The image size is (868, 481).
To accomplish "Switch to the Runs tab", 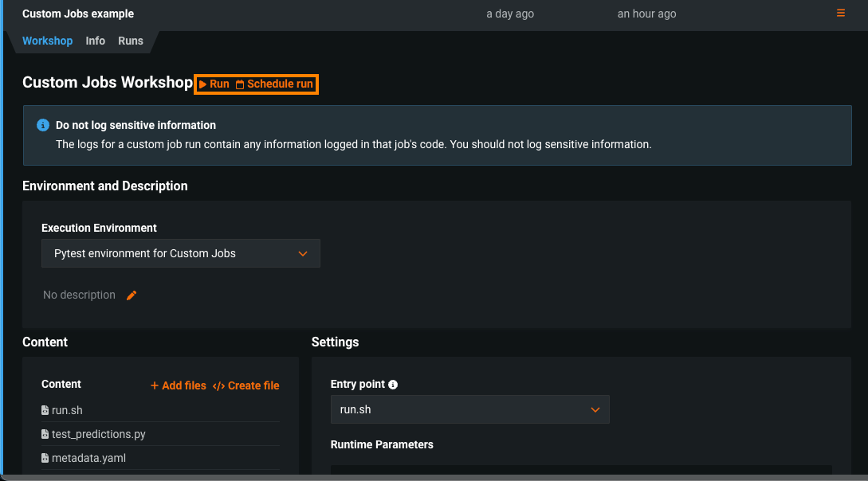I will 131,41.
